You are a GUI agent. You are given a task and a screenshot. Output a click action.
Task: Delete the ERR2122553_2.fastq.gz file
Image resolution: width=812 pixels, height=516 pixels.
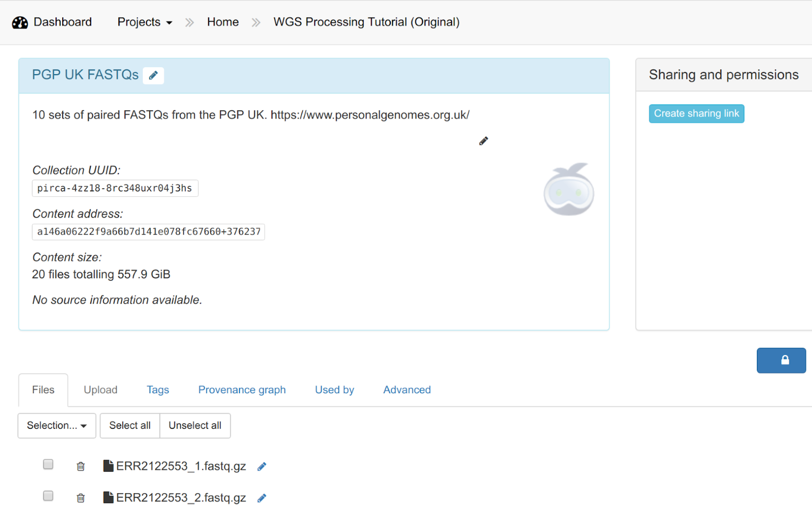point(81,498)
